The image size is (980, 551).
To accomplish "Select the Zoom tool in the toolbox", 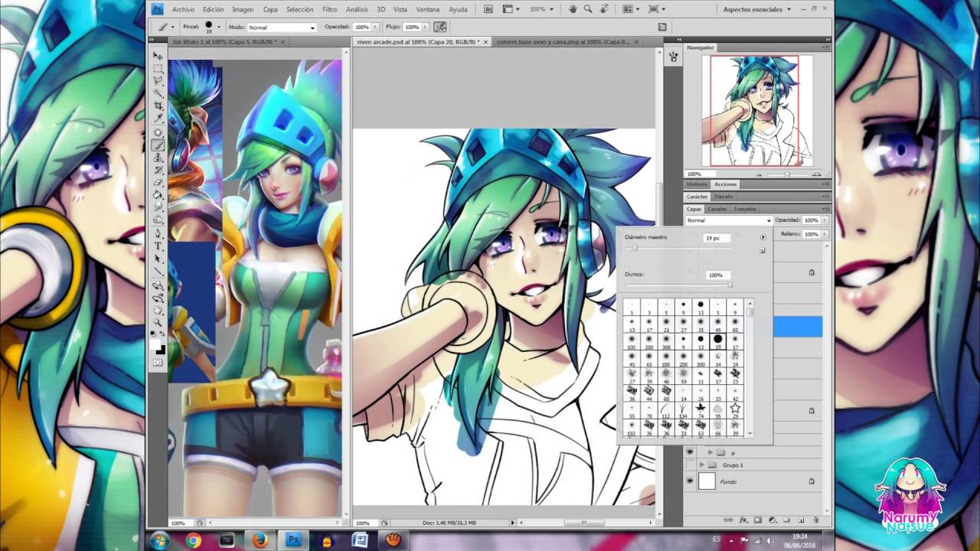I will [x=158, y=322].
